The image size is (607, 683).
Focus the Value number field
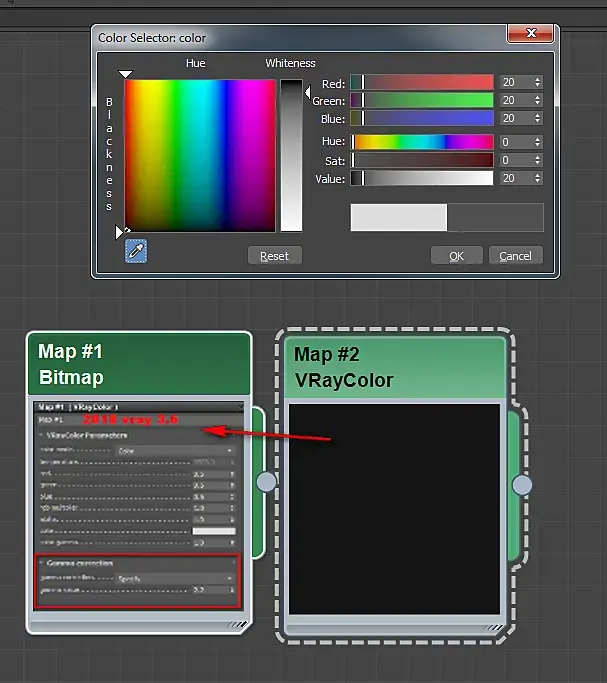tap(515, 178)
